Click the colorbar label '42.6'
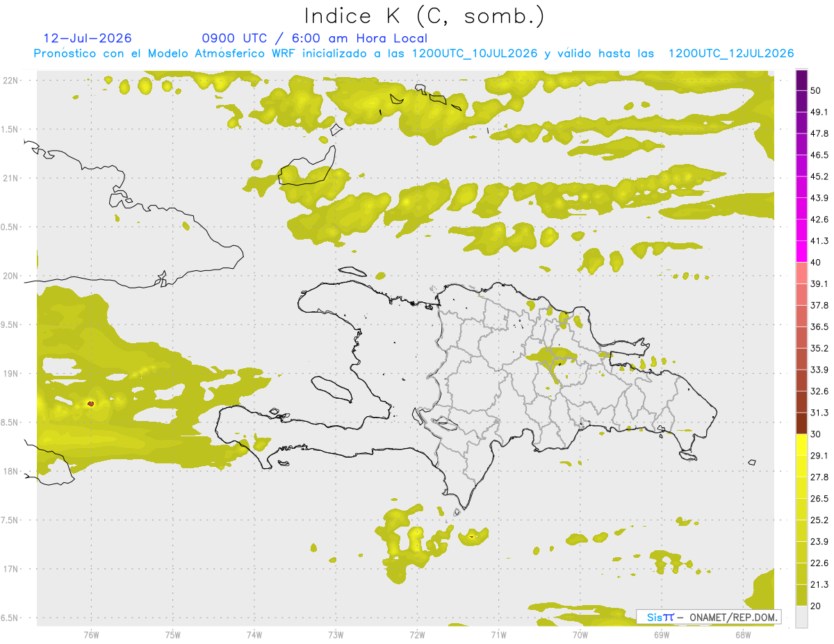Viewport: 834px width, 644px height. [819, 220]
